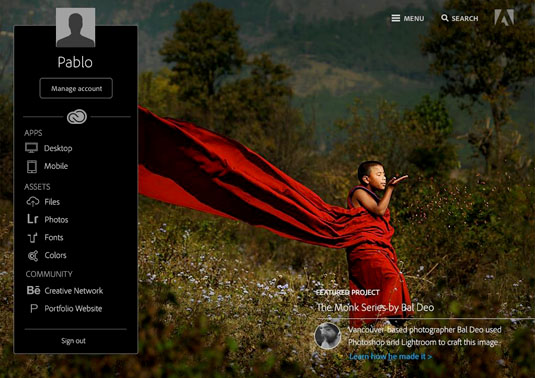
Task: Open SEARCH with the magnifier
Action: click(x=460, y=18)
